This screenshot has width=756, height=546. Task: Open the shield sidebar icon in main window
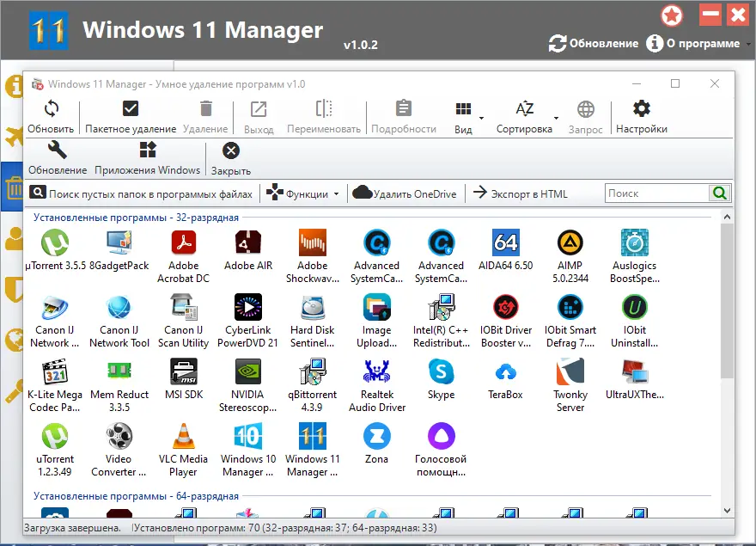point(14,289)
